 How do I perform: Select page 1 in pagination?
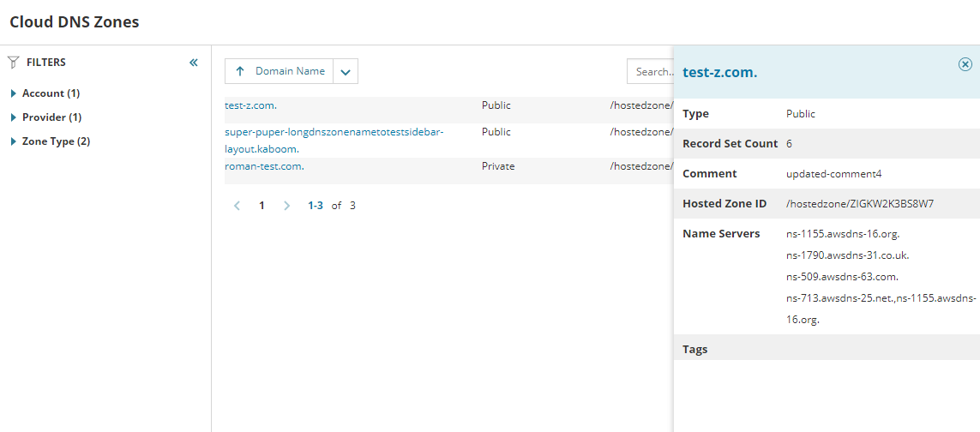[262, 206]
